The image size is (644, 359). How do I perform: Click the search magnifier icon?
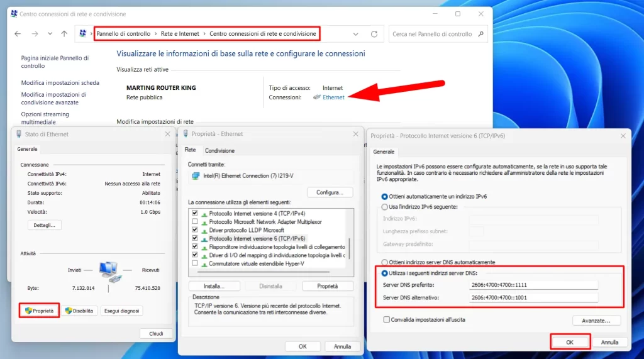(481, 34)
